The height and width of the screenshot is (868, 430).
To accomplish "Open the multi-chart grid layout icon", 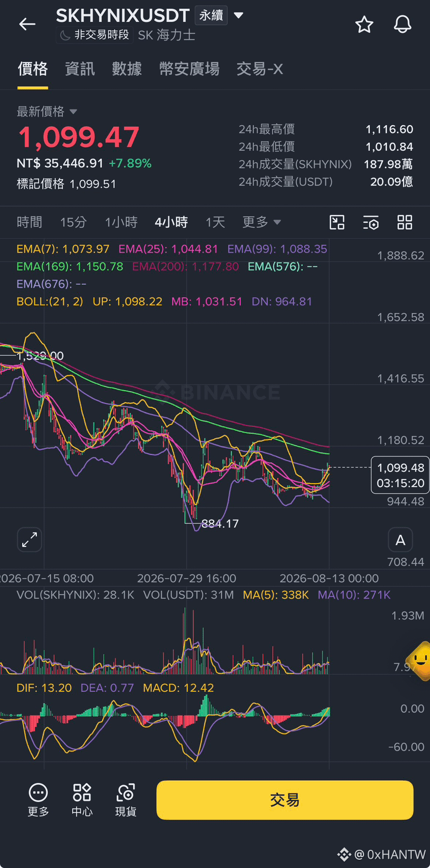I will point(405,222).
